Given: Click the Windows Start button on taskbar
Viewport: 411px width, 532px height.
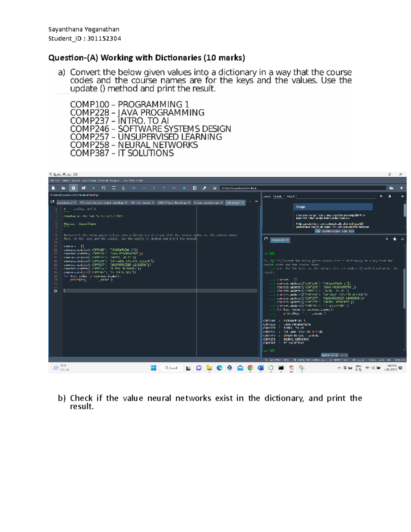Looking at the screenshot, I should click(x=153, y=368).
